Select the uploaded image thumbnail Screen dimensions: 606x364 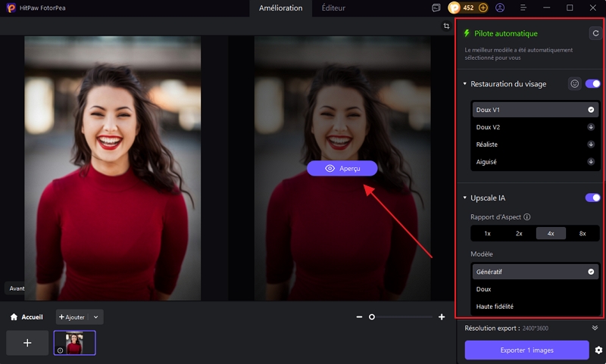[74, 343]
